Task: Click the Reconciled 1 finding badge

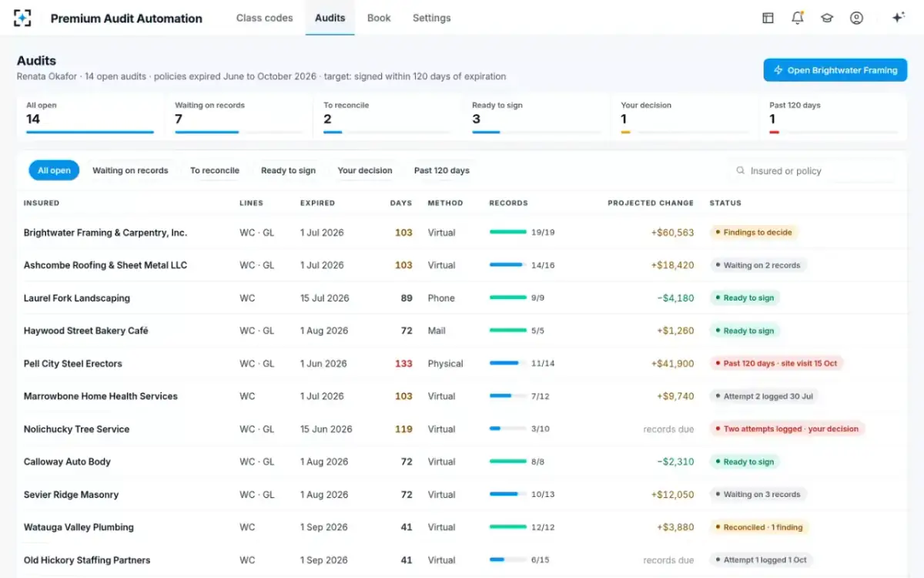Action: (759, 527)
